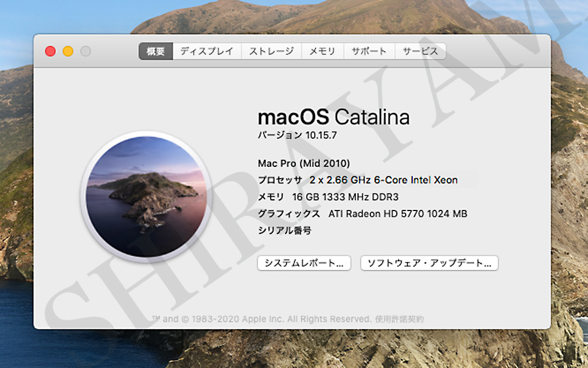588x368 pixels.
Task: Switch to the サービス tab
Action: [x=420, y=51]
